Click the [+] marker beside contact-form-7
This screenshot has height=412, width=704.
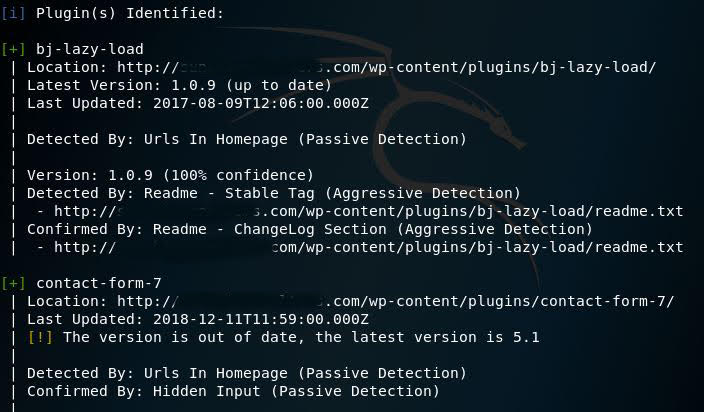pyautogui.click(x=14, y=283)
